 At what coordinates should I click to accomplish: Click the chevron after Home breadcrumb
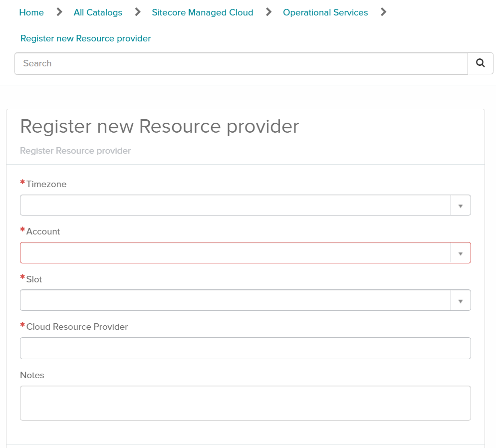(58, 11)
